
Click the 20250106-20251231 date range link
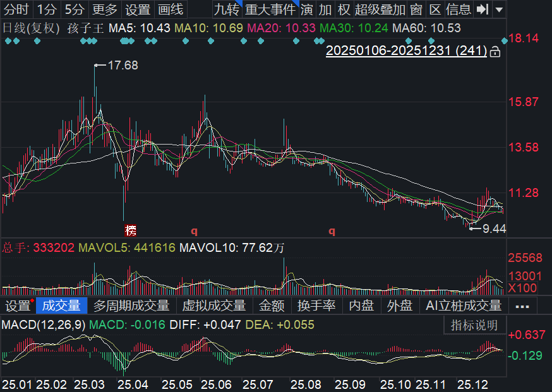point(406,51)
